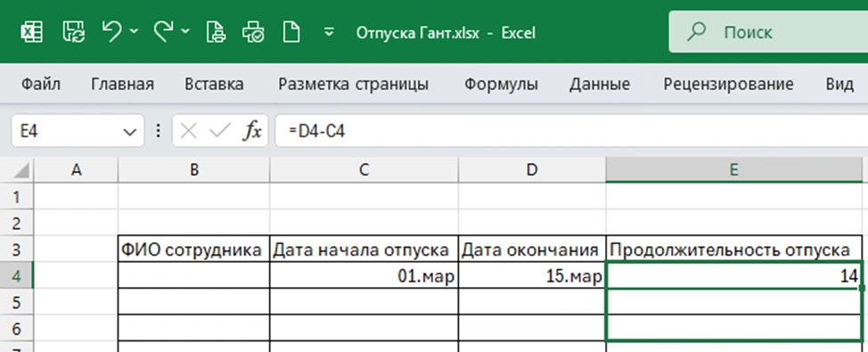Image resolution: width=868 pixels, height=352 pixels.
Task: Switch to the Главная tab
Action: [122, 84]
